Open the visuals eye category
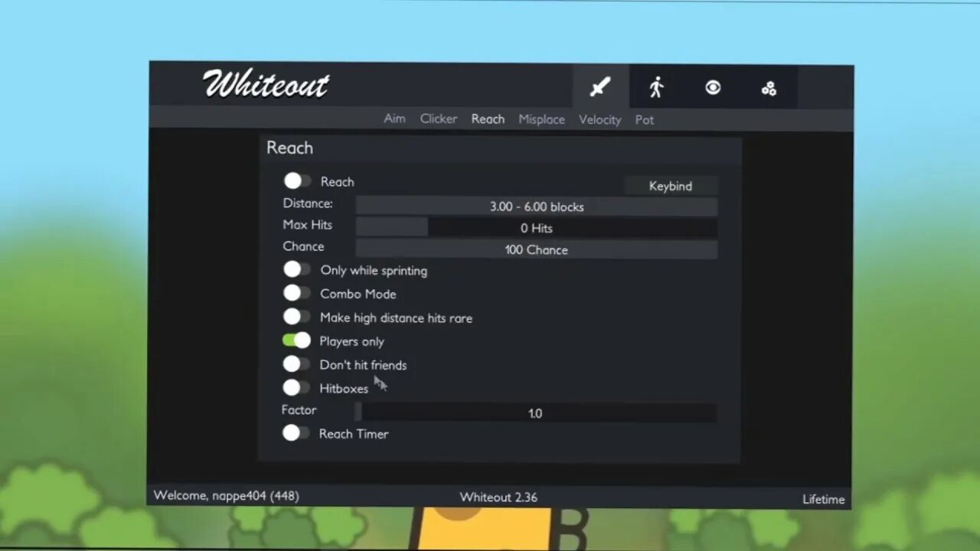Image resolution: width=980 pixels, height=551 pixels. click(x=713, y=88)
